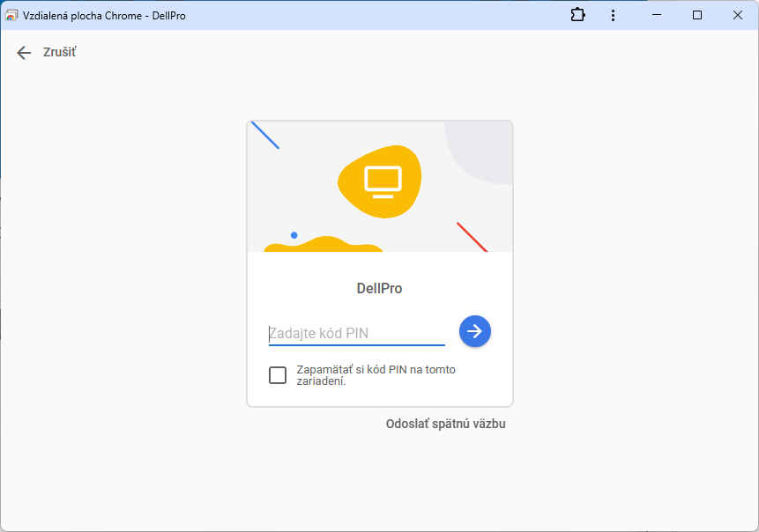Click the Chrome Remote Desktop app icon
This screenshot has width=759, height=532.
click(12, 16)
